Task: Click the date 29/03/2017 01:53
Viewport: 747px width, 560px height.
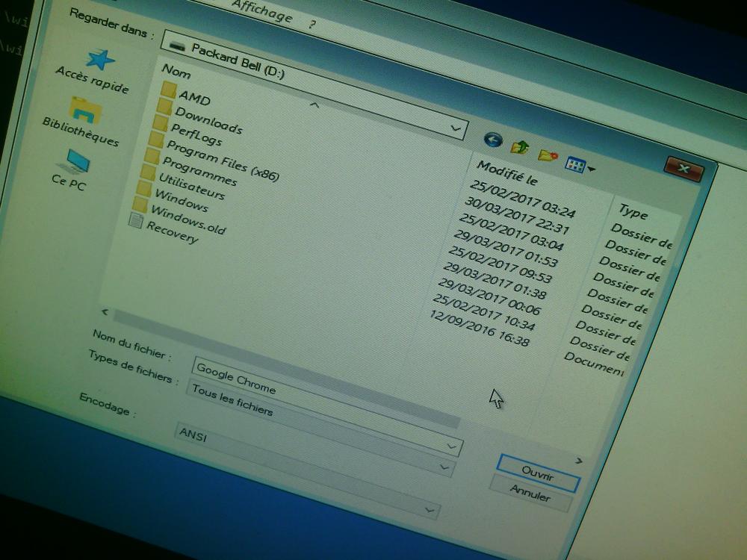Action: (x=506, y=249)
